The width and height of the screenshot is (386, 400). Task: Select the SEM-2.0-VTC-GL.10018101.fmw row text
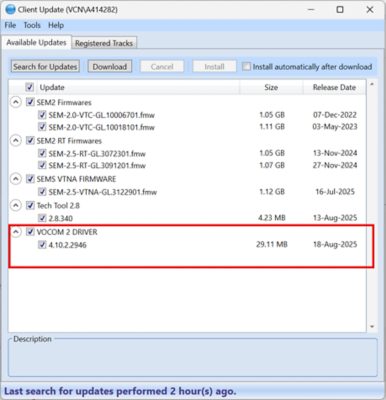[102, 127]
